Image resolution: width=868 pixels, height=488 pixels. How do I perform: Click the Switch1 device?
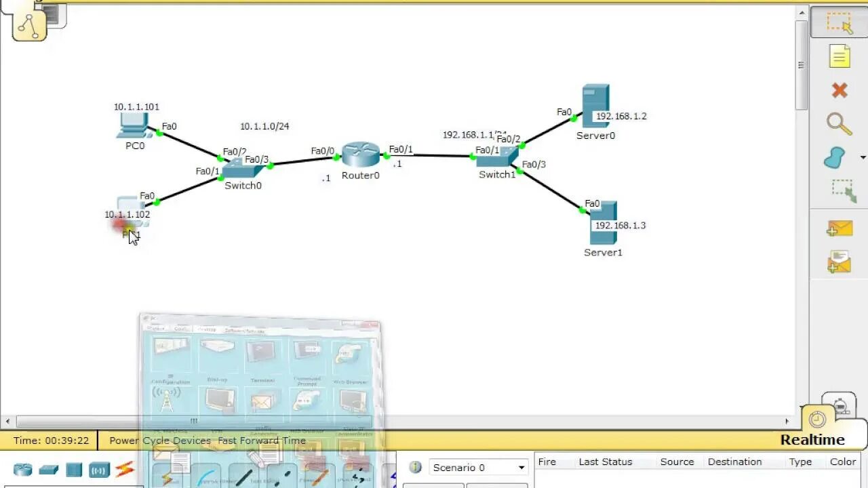pyautogui.click(x=496, y=158)
